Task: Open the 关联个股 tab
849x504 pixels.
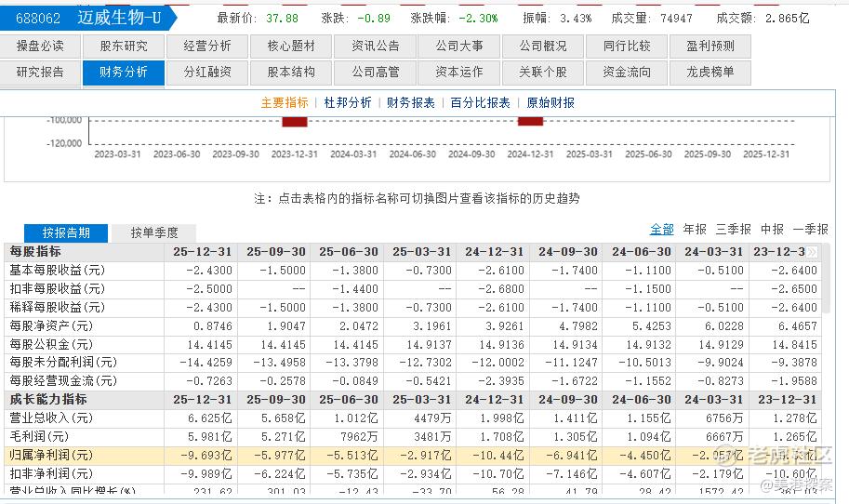Action: pos(543,72)
